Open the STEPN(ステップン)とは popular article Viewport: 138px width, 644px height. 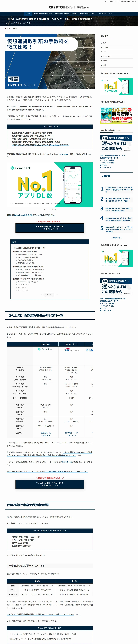coord(119,190)
